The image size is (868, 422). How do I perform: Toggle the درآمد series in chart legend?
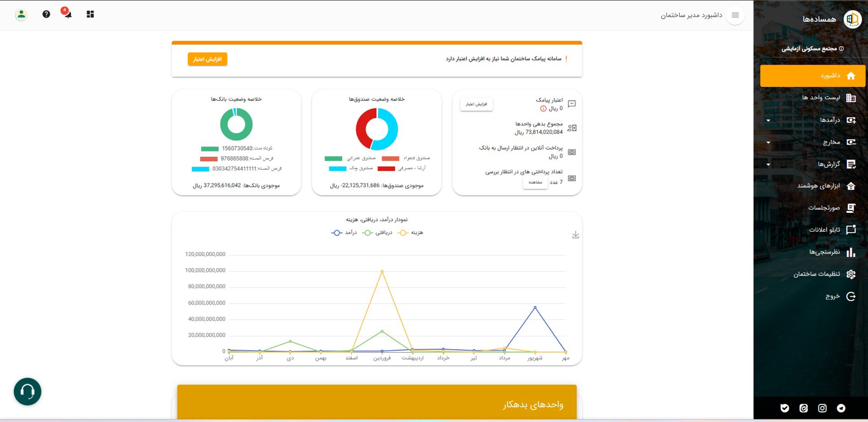344,233
